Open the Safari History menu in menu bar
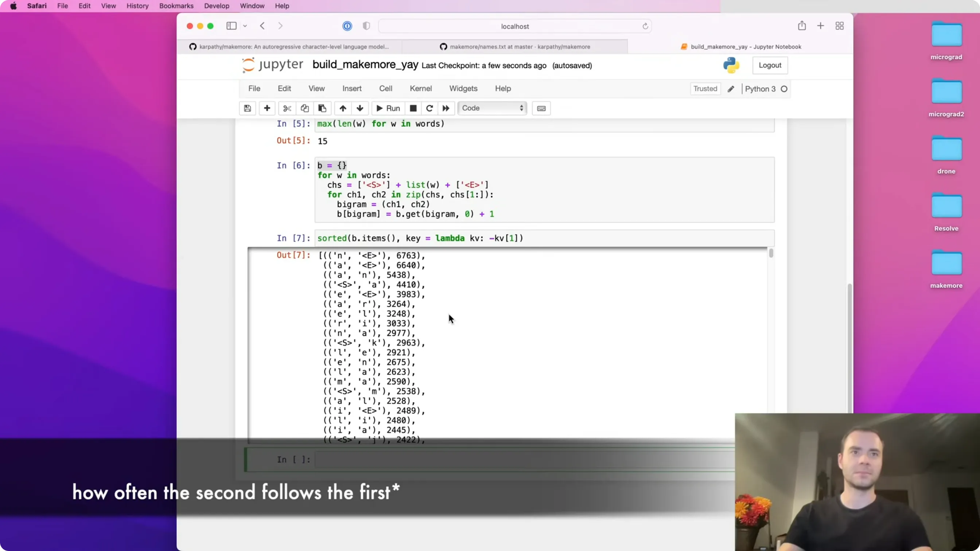The image size is (980, 551). [x=137, y=6]
